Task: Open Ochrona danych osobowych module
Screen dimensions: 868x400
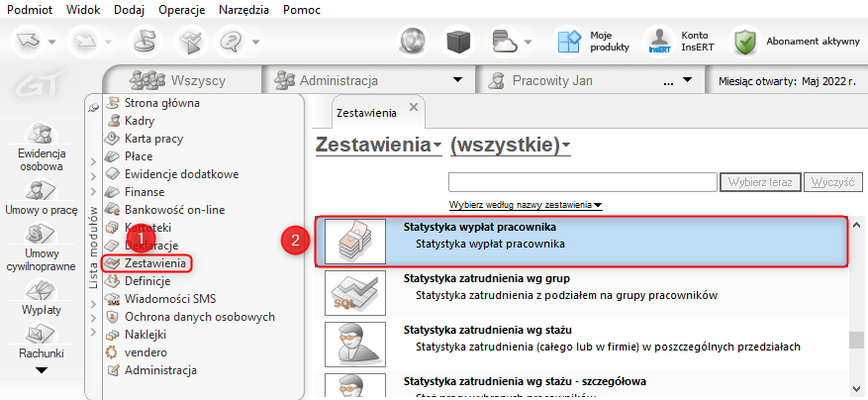Action: tap(190, 317)
